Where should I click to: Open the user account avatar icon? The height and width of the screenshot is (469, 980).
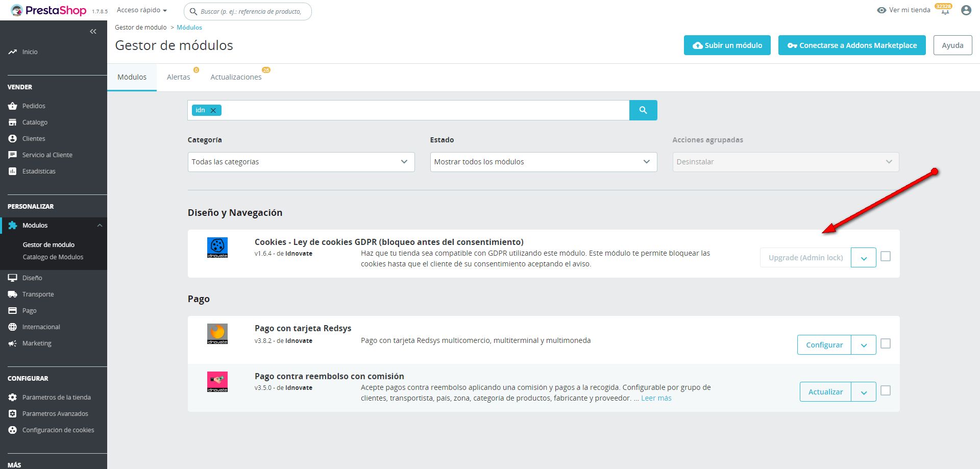(x=966, y=10)
